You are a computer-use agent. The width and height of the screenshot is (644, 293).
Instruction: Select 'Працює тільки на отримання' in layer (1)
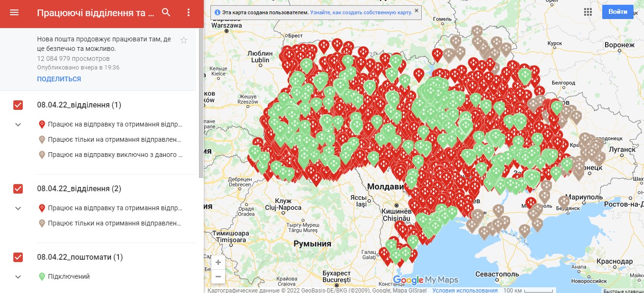point(110,140)
